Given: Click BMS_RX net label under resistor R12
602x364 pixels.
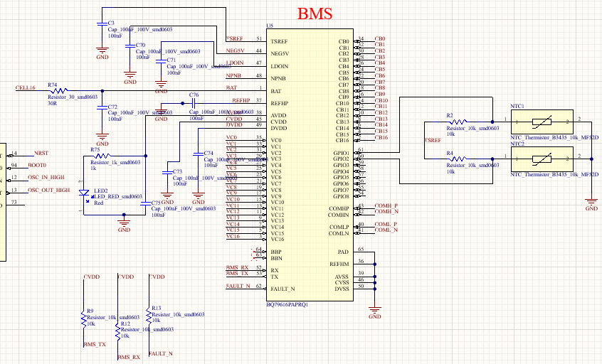Looking at the screenshot, I should pyautogui.click(x=129, y=357).
